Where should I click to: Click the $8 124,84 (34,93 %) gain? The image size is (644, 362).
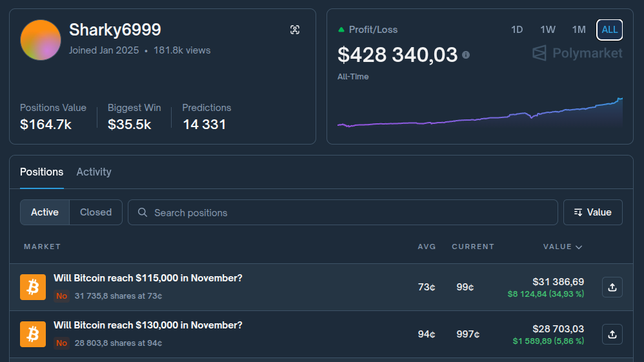coord(546,294)
